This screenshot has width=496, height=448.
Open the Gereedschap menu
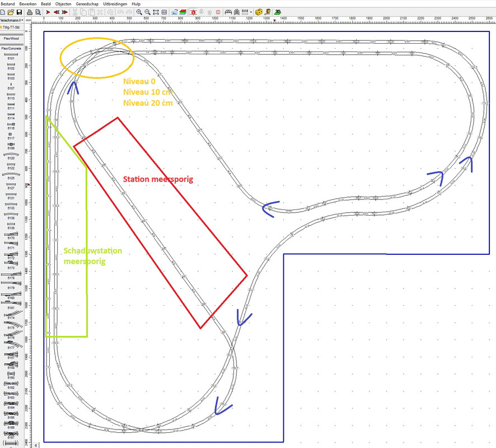87,4
